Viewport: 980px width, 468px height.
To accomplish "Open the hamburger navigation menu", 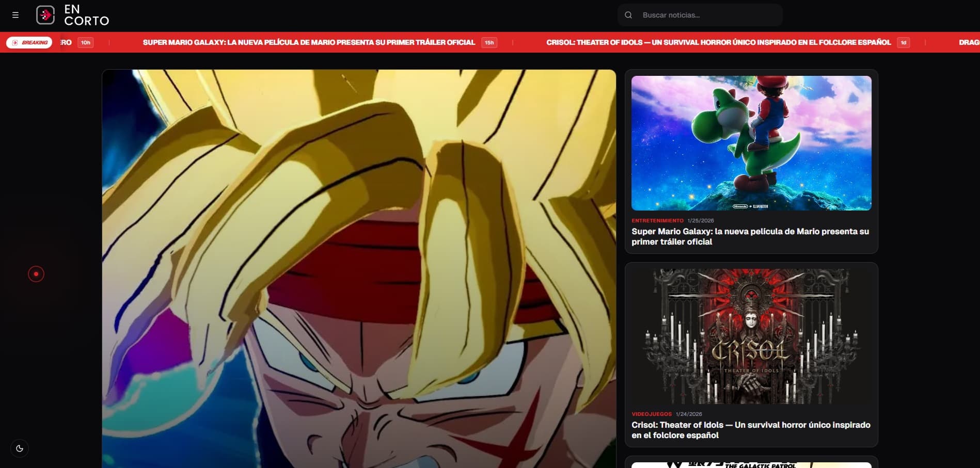I will click(15, 15).
